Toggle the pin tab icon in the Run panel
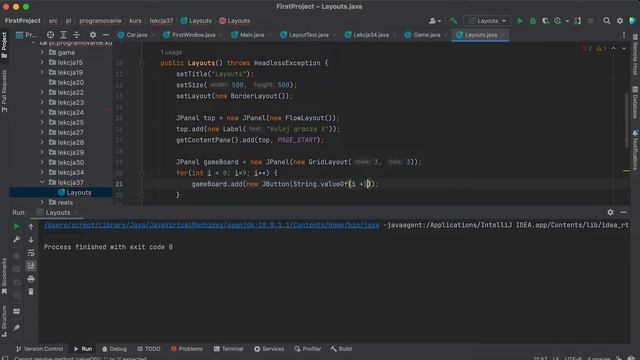This screenshot has width=640, height=360. (x=16, y=328)
